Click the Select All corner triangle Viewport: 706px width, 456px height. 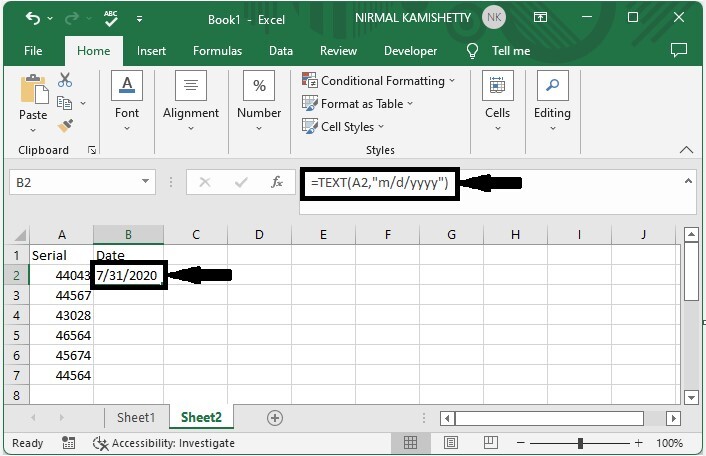[x=18, y=235]
